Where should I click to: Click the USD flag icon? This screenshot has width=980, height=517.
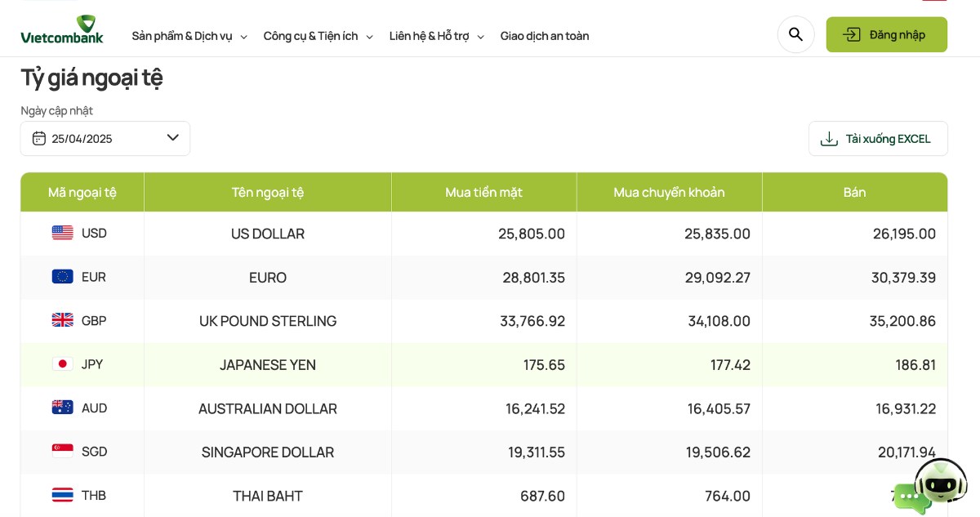click(63, 233)
